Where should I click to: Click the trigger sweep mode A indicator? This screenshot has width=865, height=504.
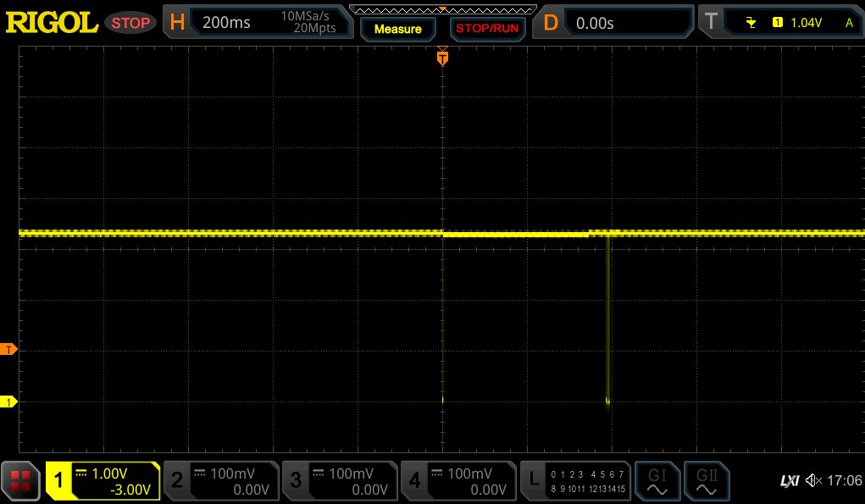[849, 23]
